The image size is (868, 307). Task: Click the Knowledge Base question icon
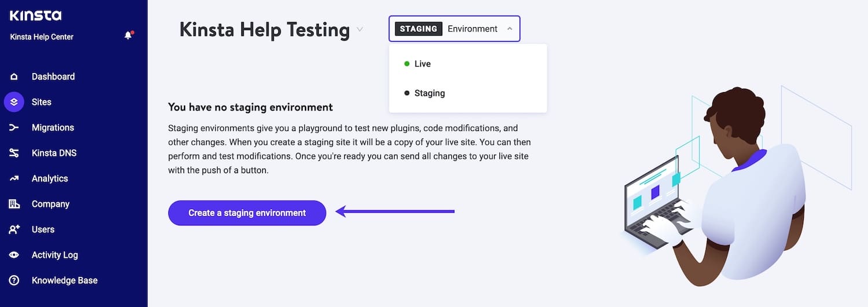point(14,280)
